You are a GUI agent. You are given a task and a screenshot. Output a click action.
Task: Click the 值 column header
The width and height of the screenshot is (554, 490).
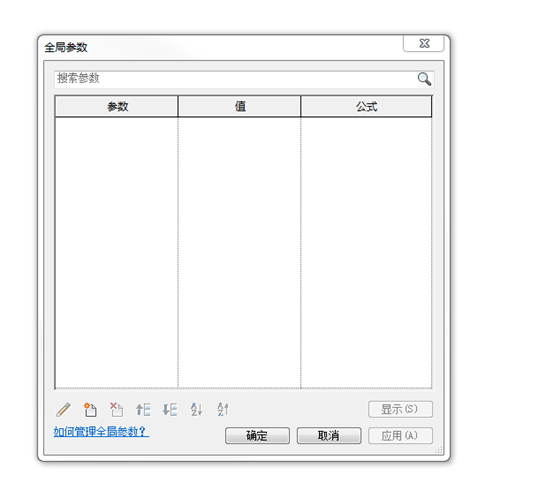pos(240,106)
